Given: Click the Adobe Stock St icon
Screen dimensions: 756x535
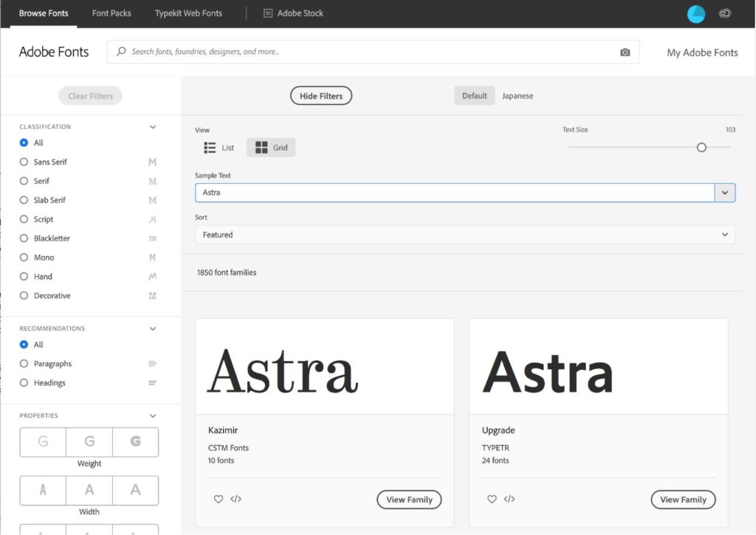Looking at the screenshot, I should pos(267,13).
